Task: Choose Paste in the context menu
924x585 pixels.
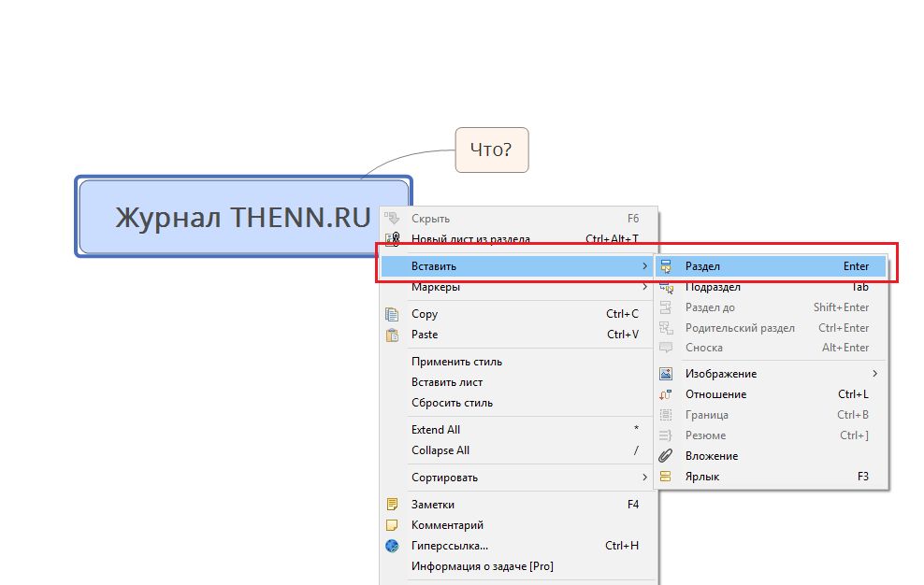Action: (x=518, y=335)
